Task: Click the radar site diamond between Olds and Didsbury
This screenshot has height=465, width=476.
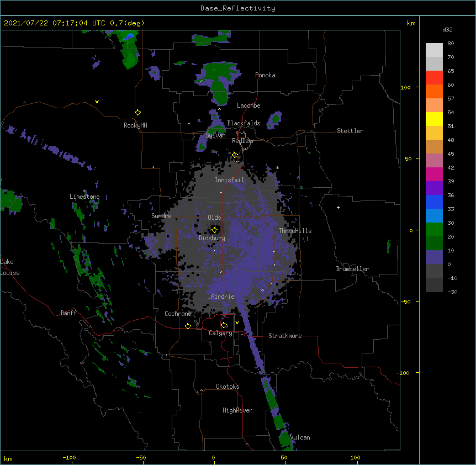Action: [x=214, y=230]
